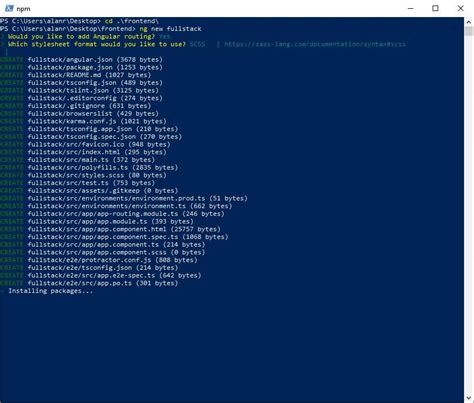The height and width of the screenshot is (403, 474).
Task: Minimize the npm PowerShell window
Action: click(x=411, y=8)
